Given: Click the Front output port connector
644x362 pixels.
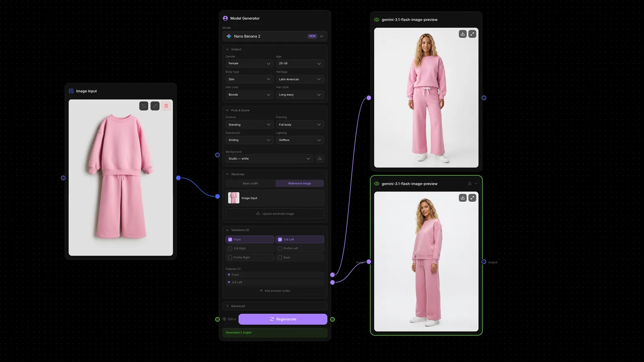Looking at the screenshot, I should point(332,275).
